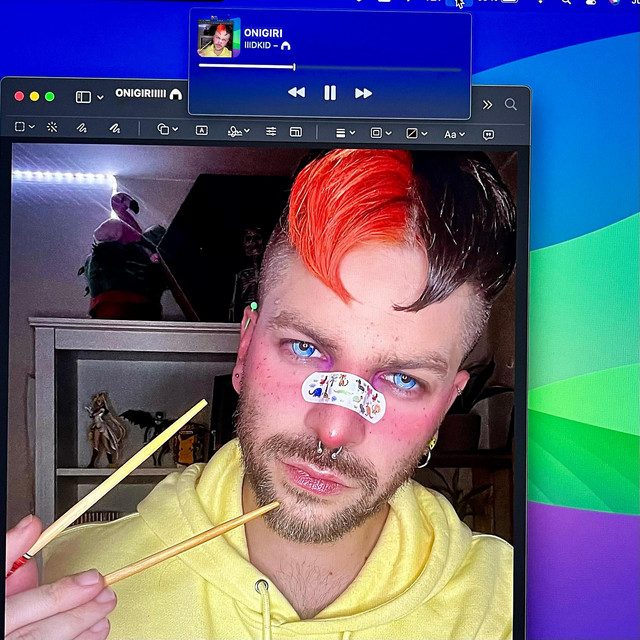Click the search magnifier in Preview toolbar
This screenshot has height=640, width=640.
coord(511,104)
